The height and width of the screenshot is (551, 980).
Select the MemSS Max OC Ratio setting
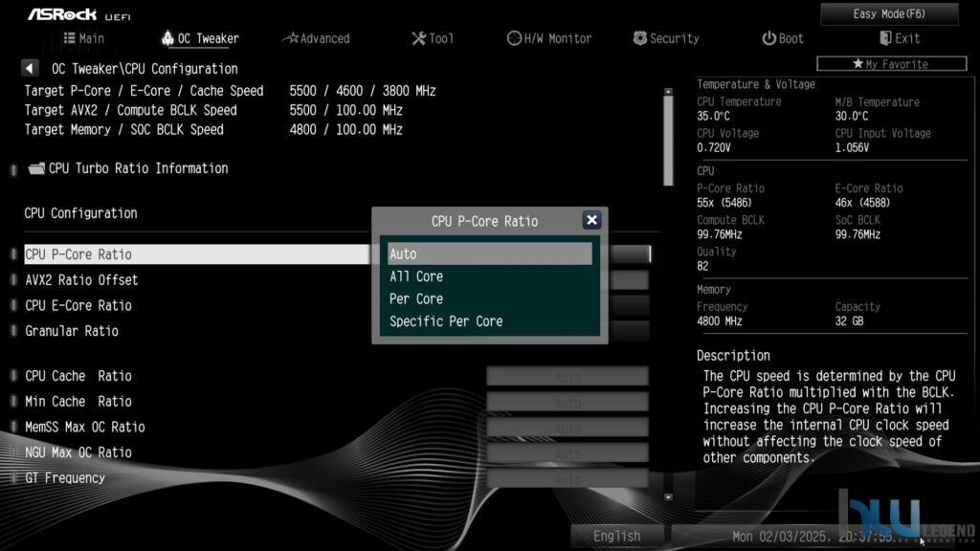coord(85,428)
